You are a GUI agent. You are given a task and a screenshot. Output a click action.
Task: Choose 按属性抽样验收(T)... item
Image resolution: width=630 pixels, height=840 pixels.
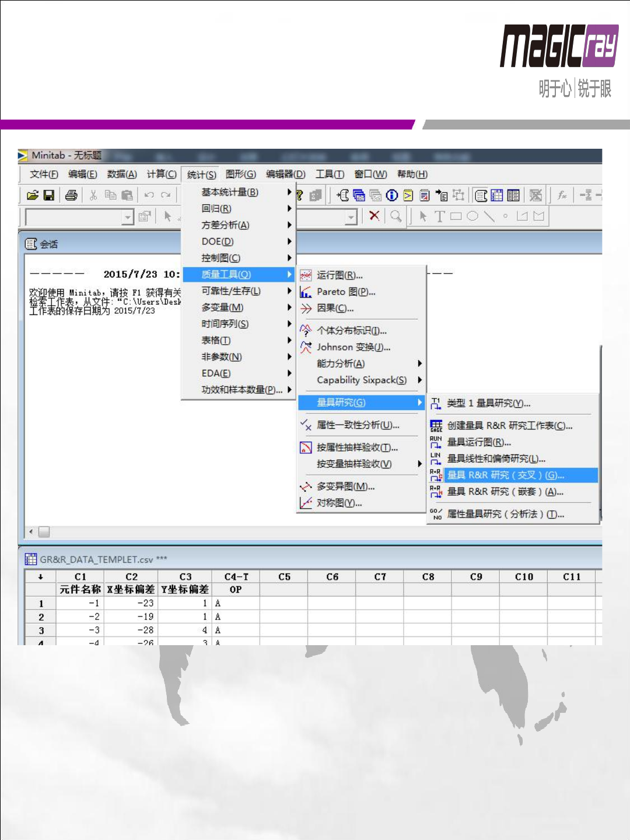click(362, 447)
